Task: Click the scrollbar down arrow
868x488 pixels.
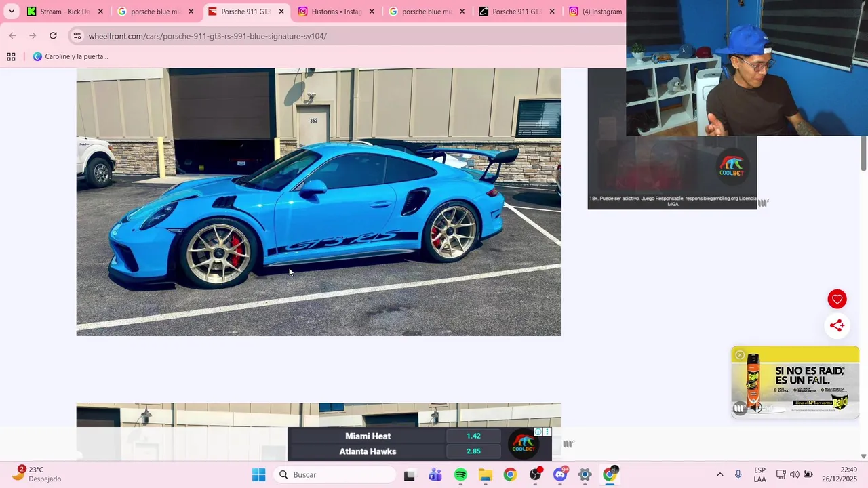Action: coord(863,456)
